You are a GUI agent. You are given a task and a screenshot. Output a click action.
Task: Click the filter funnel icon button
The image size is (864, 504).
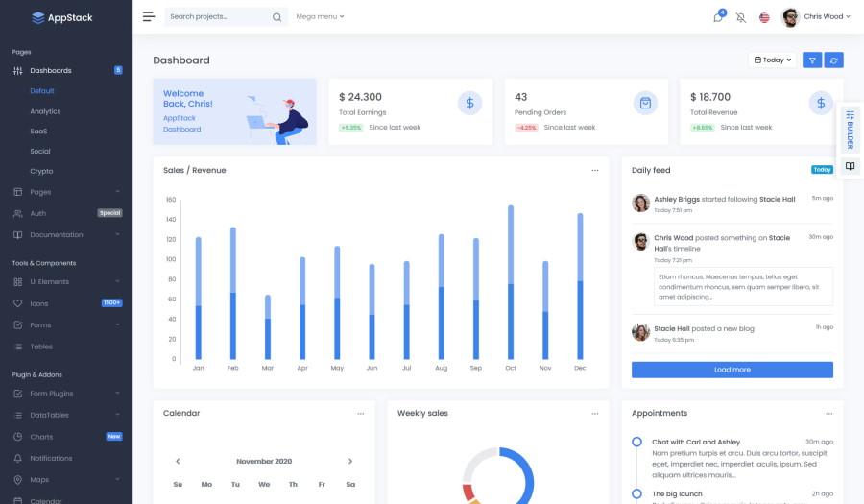pyautogui.click(x=812, y=60)
